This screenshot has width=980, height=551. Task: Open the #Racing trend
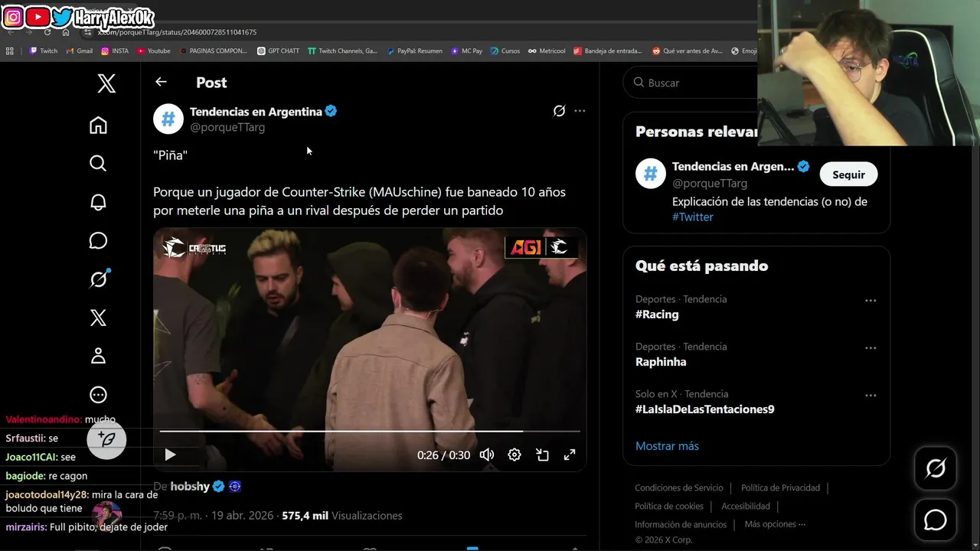click(x=657, y=315)
